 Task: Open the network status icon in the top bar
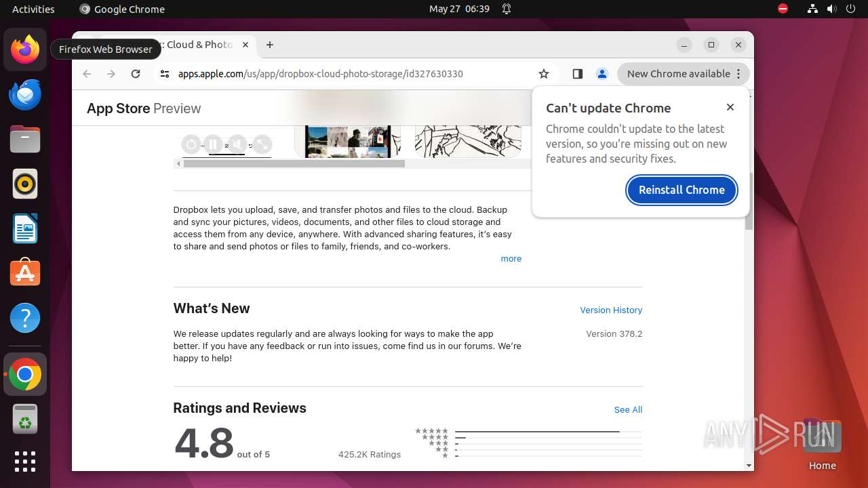(812, 9)
